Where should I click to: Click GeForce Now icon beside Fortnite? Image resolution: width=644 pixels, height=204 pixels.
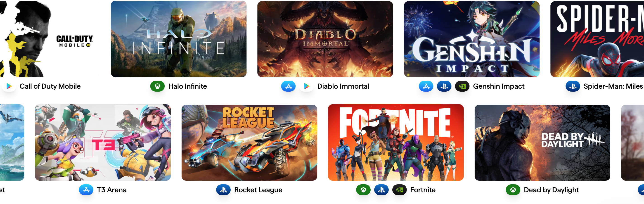point(399,190)
